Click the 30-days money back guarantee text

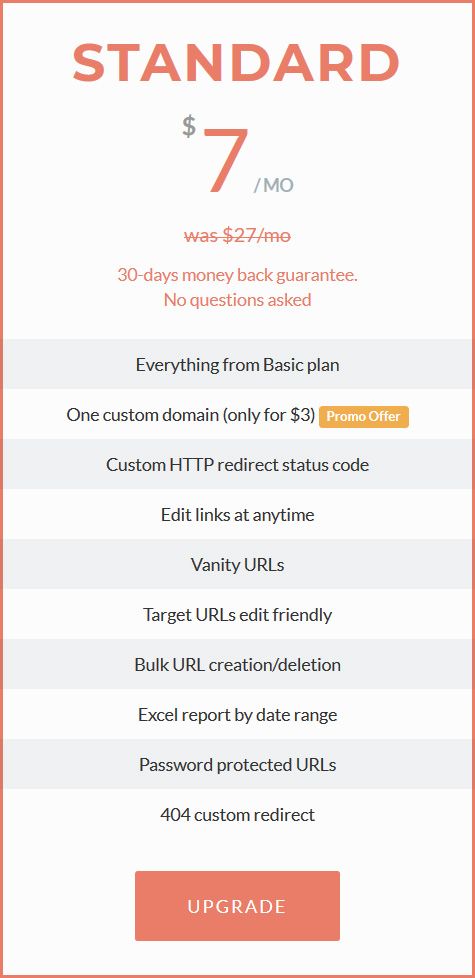point(238,275)
